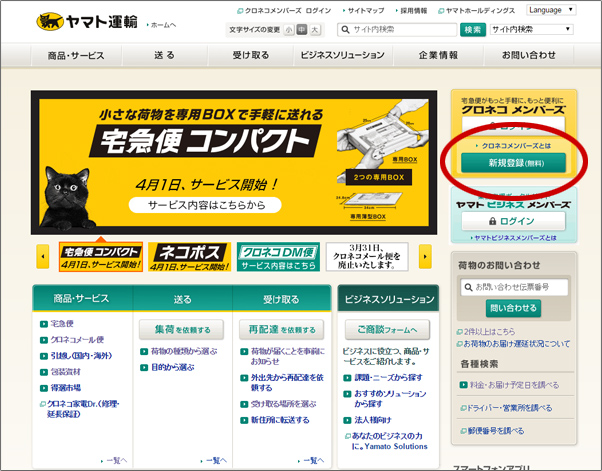
Task: Open 新住所に転送する link
Action: click(x=275, y=420)
